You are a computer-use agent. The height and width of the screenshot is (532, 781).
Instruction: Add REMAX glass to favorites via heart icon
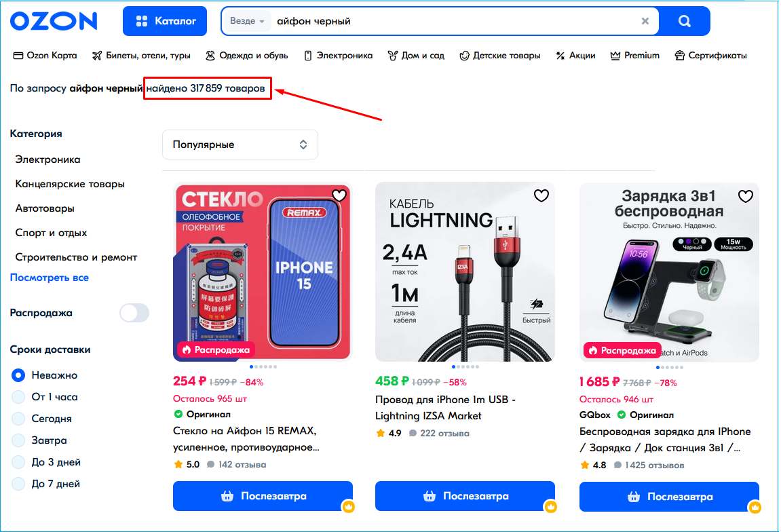pyautogui.click(x=339, y=196)
